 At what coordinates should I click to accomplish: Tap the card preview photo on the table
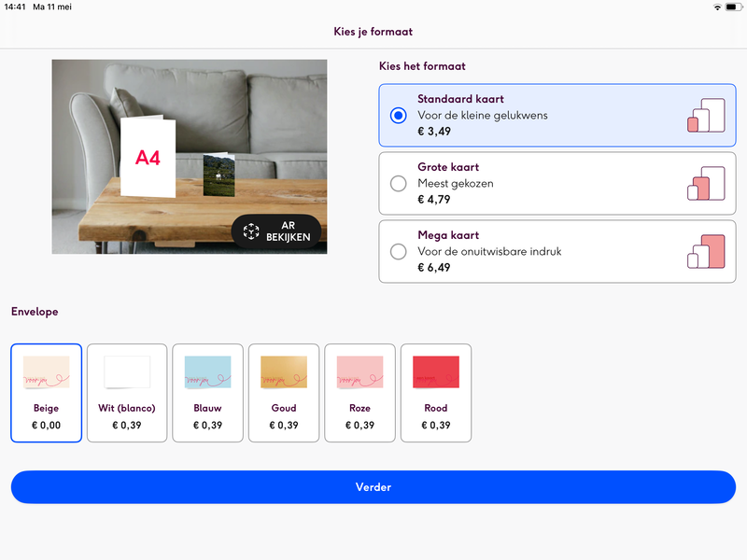click(219, 175)
